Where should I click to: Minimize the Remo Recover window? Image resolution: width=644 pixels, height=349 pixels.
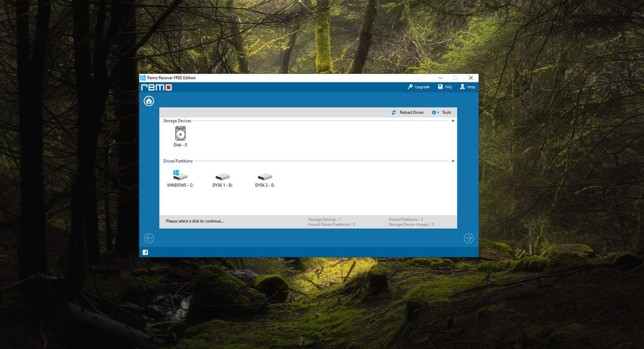440,78
